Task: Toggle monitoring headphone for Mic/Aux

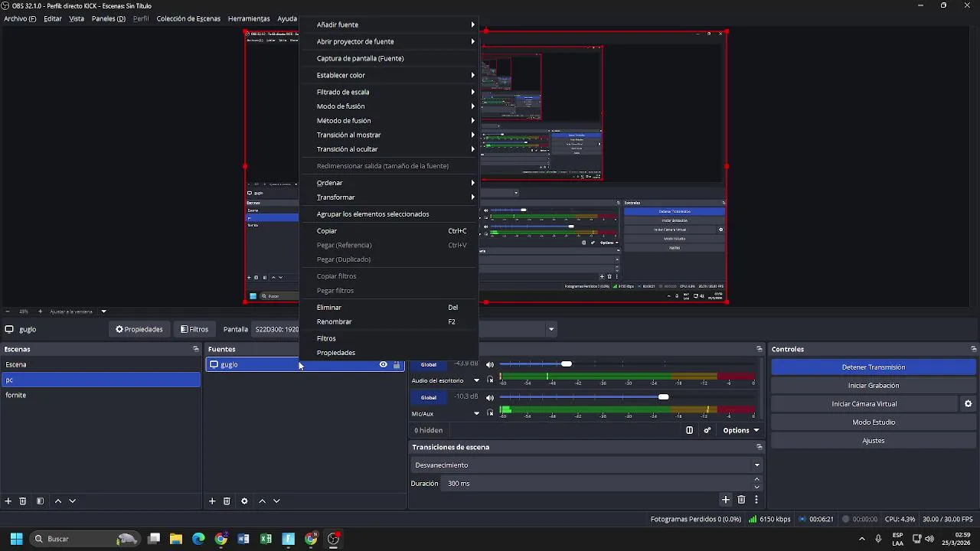Action: pos(490,413)
